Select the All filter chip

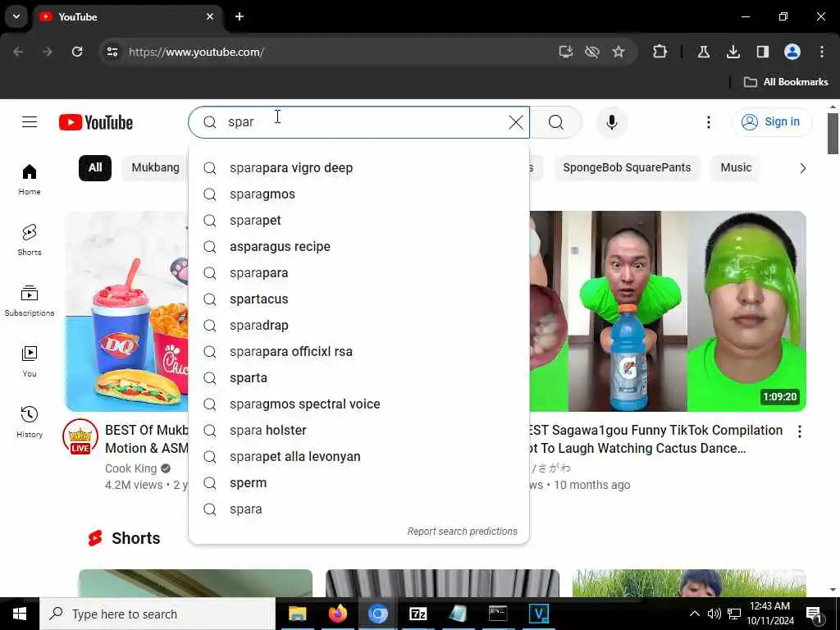95,167
